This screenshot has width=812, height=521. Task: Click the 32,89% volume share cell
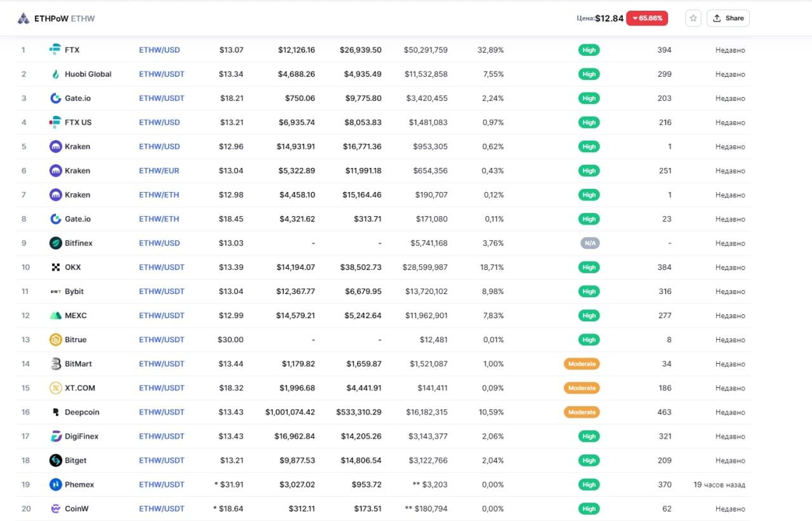coord(490,50)
